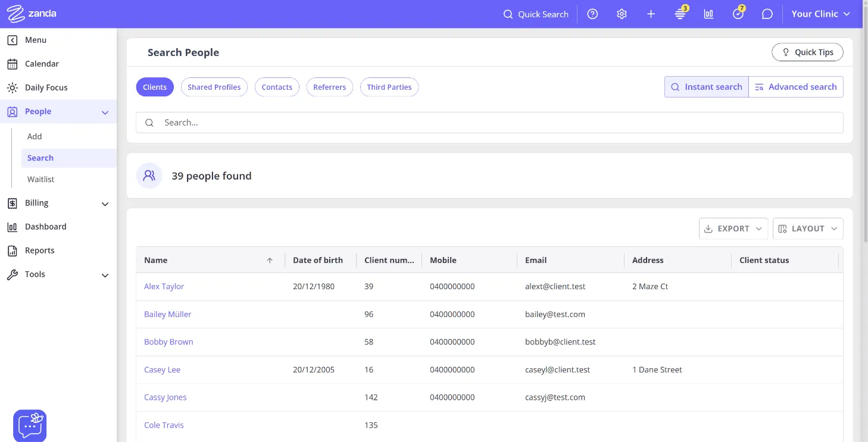The width and height of the screenshot is (868, 442).
Task: Click the Date of birth column header
Action: [318, 260]
